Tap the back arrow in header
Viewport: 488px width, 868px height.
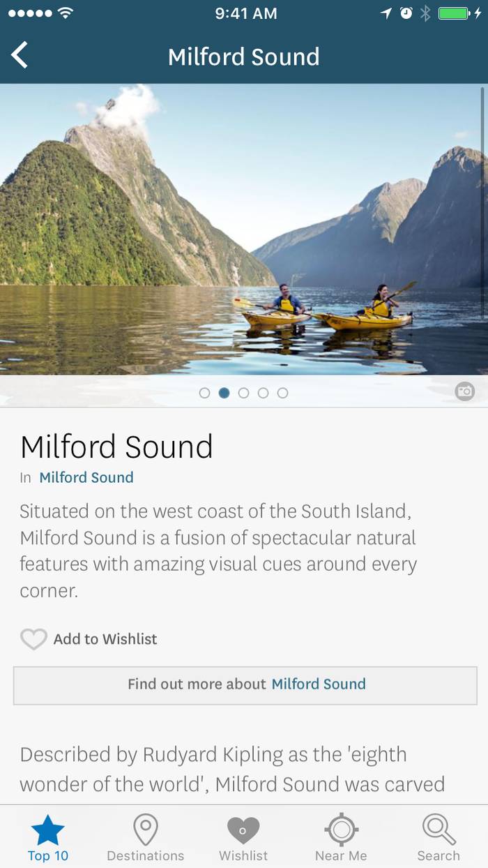(20, 55)
